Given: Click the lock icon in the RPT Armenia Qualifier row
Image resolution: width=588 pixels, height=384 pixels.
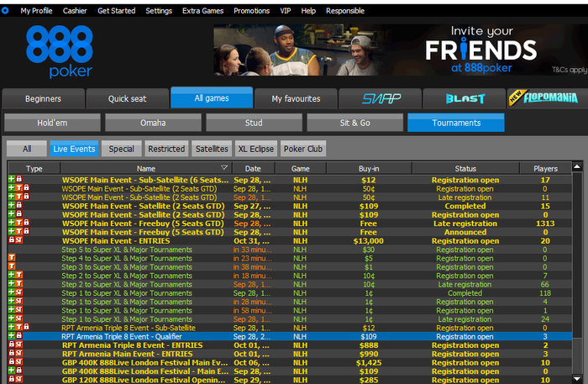Looking at the screenshot, I should click(x=18, y=335).
